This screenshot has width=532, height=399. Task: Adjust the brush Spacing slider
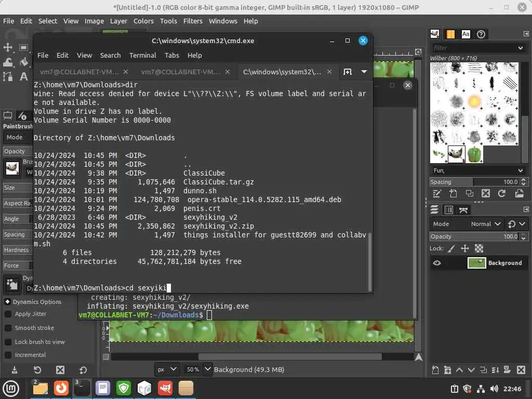[x=474, y=182]
